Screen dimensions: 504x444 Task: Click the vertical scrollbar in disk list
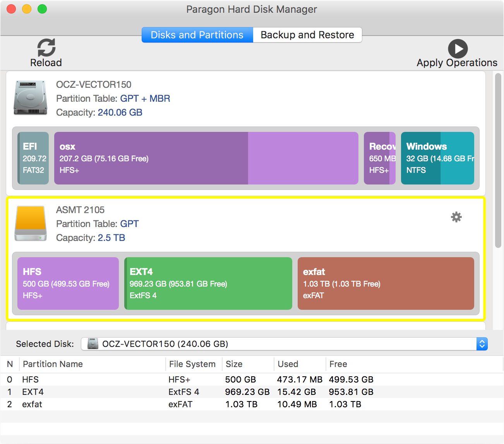click(498, 161)
